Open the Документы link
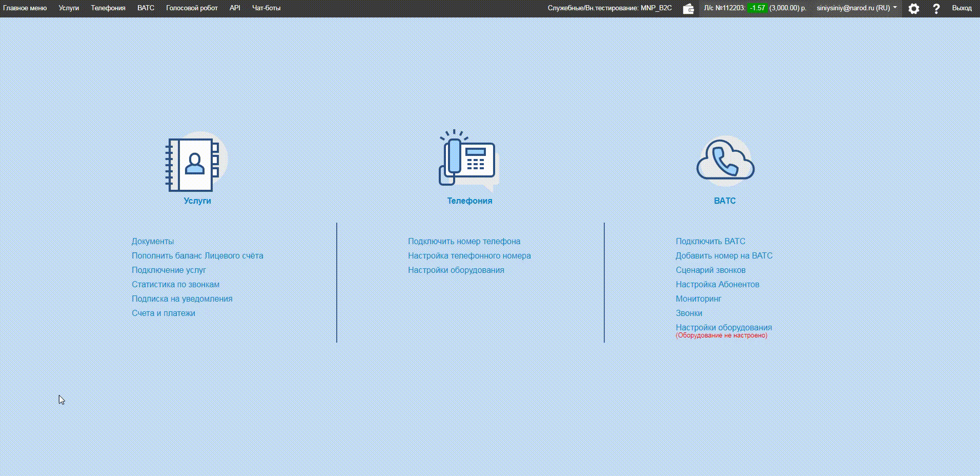Viewport: 980px width, 476px height. [x=153, y=241]
